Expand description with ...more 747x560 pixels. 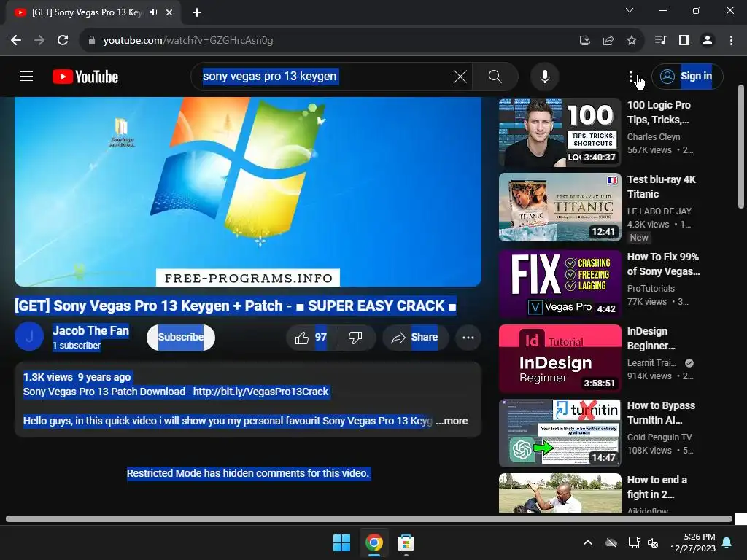point(452,421)
